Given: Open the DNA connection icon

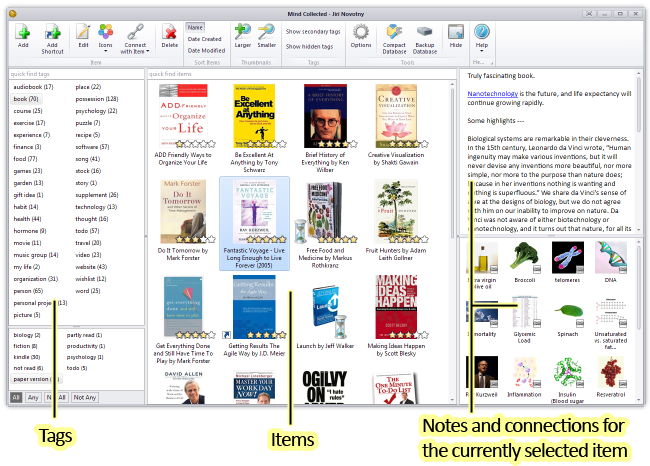Looking at the screenshot, I should coord(611,257).
